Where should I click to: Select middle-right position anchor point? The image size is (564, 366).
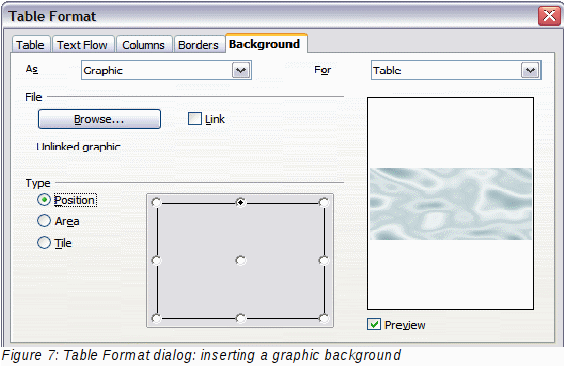pyautogui.click(x=324, y=260)
